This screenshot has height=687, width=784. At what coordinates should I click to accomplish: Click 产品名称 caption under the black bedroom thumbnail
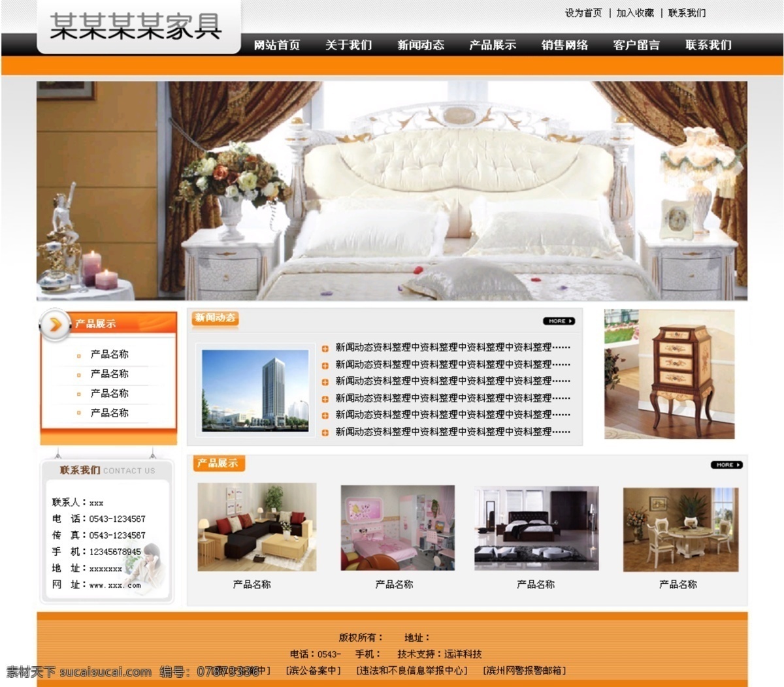[x=536, y=584]
